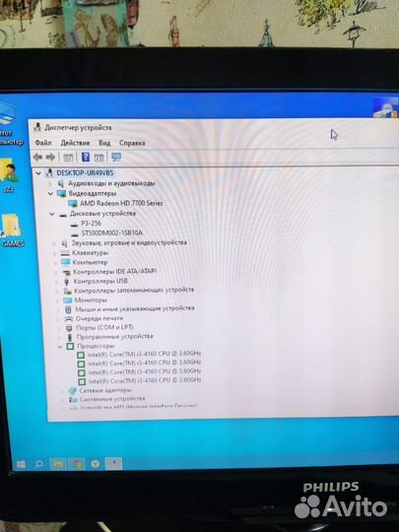Click the Back arrow toolbar icon
This screenshot has width=399, height=532.
coord(37,157)
